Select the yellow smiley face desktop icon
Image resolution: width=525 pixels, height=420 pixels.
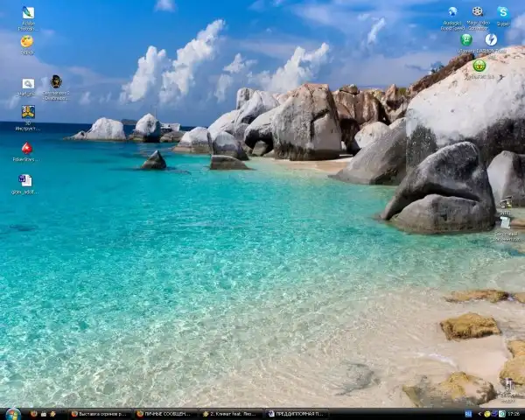coord(27,41)
